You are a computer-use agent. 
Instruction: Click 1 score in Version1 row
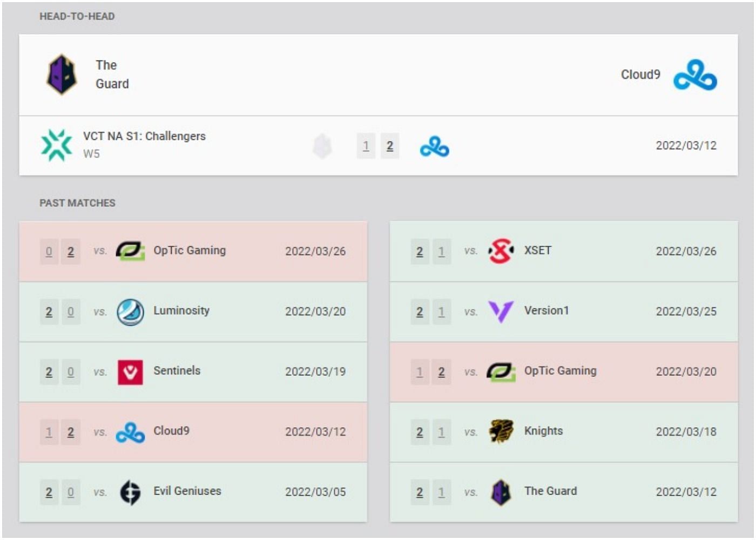click(441, 312)
